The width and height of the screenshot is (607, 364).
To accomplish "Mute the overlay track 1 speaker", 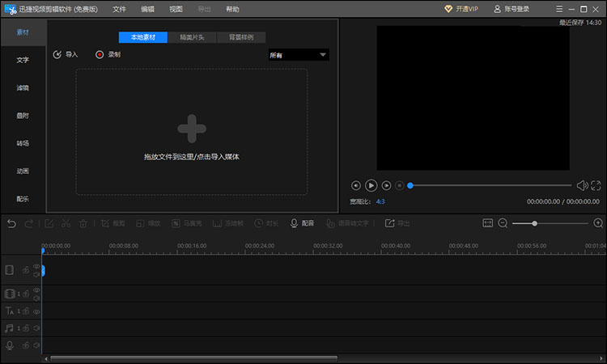I will [x=36, y=298].
